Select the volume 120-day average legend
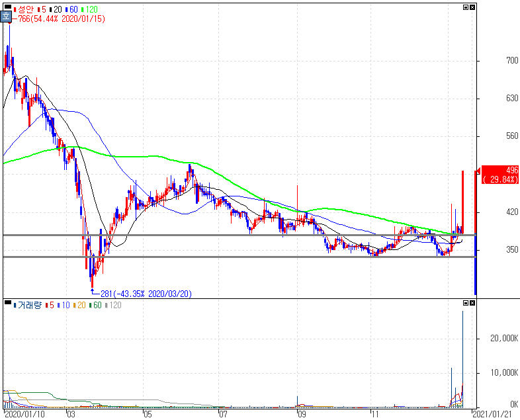The width and height of the screenshot is (520, 420). 113,305
